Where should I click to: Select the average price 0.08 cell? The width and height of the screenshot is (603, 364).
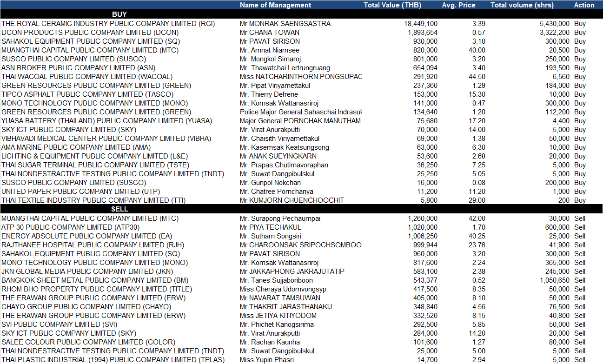(479, 182)
